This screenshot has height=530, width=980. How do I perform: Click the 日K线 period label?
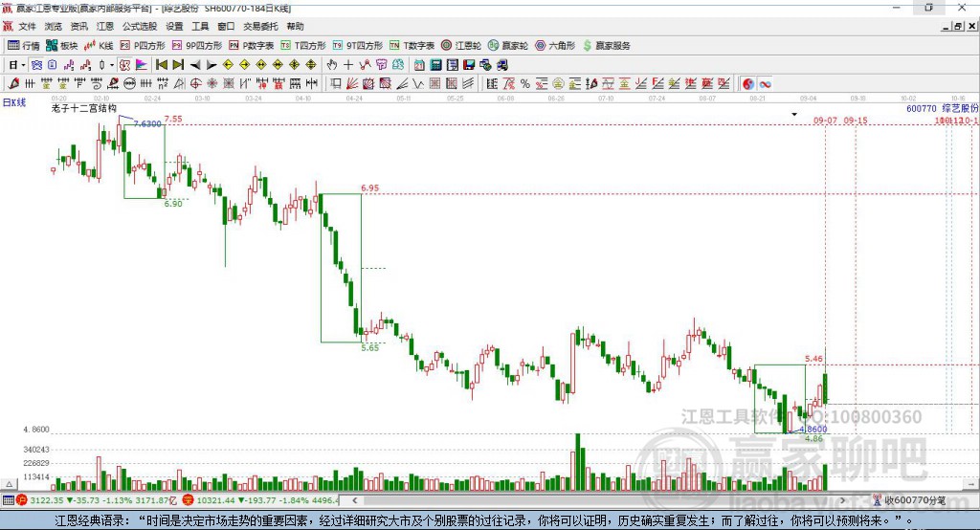pos(14,102)
